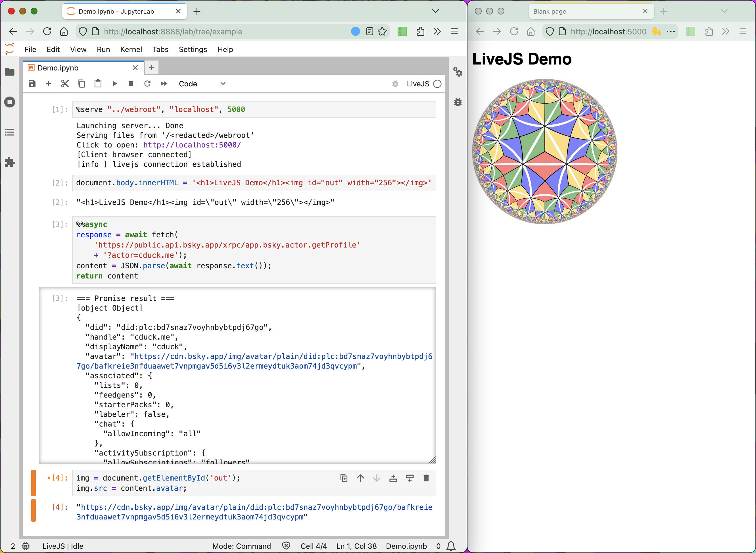Open a new launcher tab beside the Demo.ipynb tab
The image size is (756, 553).
[x=152, y=68]
